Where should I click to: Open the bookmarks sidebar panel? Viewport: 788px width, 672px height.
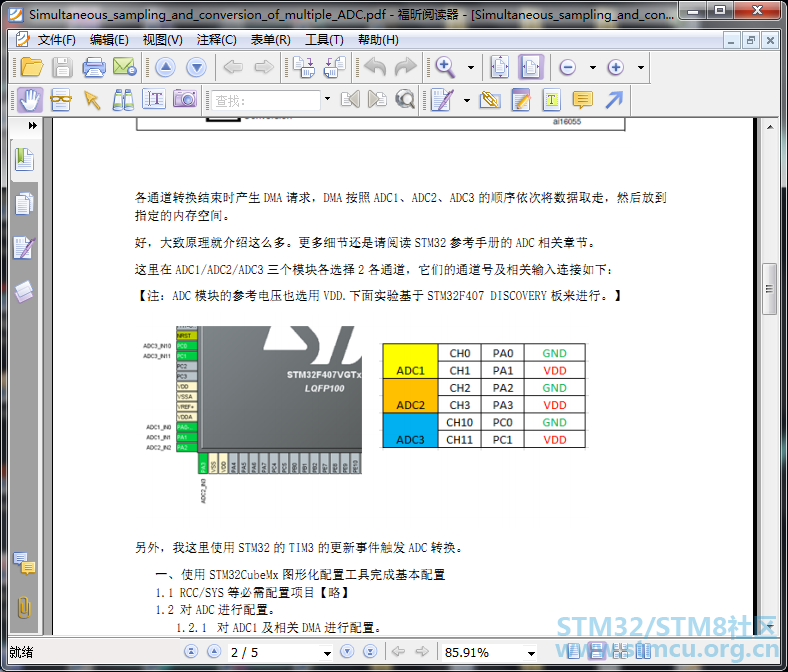24,160
